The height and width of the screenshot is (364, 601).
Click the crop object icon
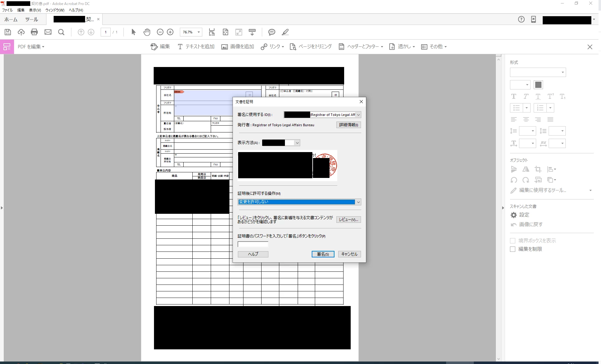tap(538, 169)
